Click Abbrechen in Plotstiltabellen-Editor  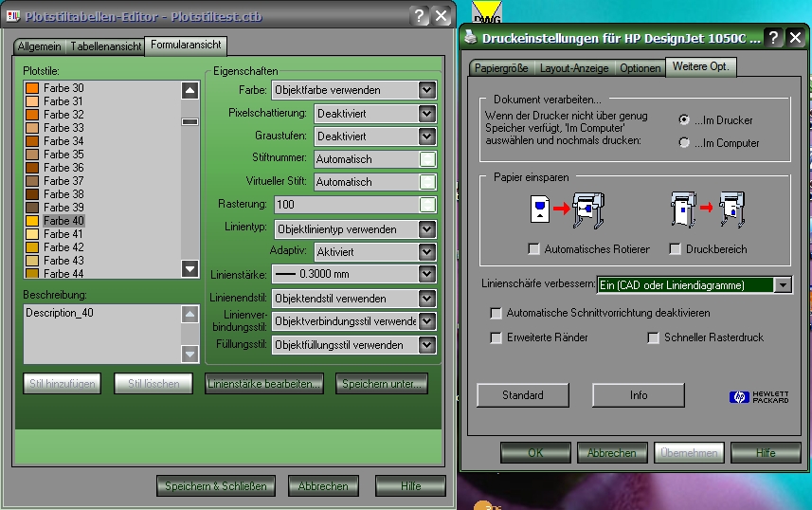coord(323,486)
